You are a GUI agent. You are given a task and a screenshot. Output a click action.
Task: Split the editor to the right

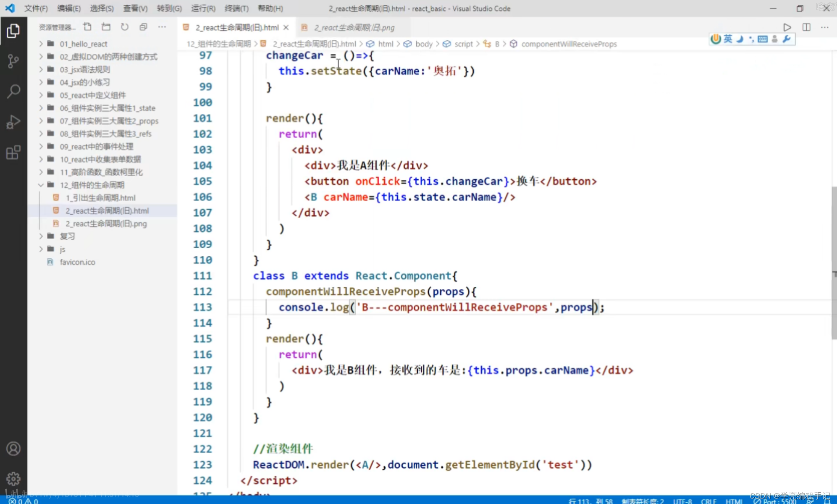pyautogui.click(x=806, y=27)
